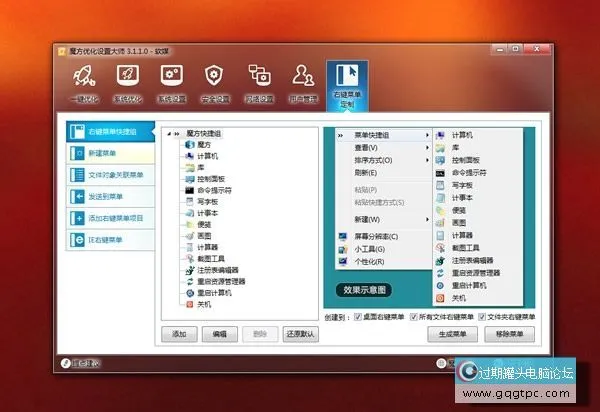Click the 添加 button
Image resolution: width=600 pixels, height=412 pixels.
(179, 334)
